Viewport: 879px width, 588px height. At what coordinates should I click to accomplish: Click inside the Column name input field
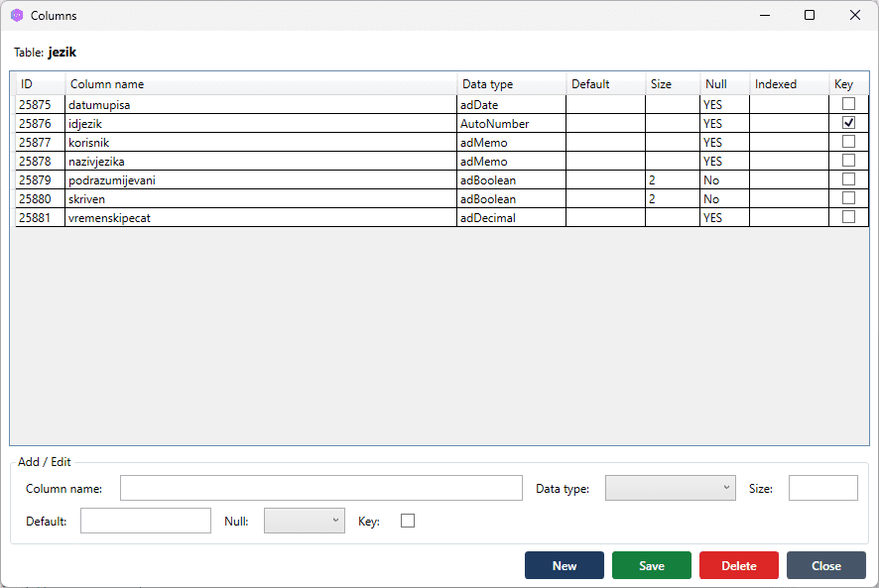pos(320,488)
